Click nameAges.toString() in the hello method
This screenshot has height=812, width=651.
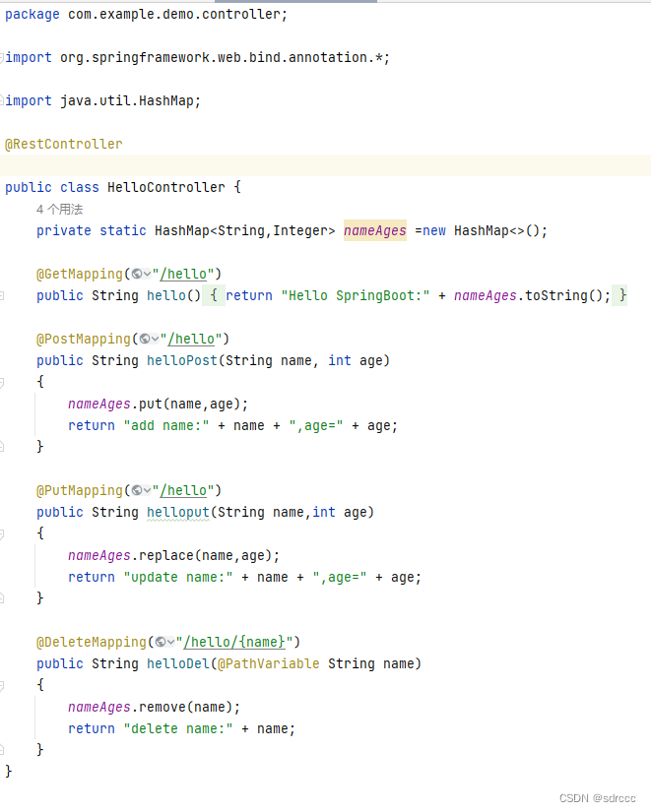528,295
